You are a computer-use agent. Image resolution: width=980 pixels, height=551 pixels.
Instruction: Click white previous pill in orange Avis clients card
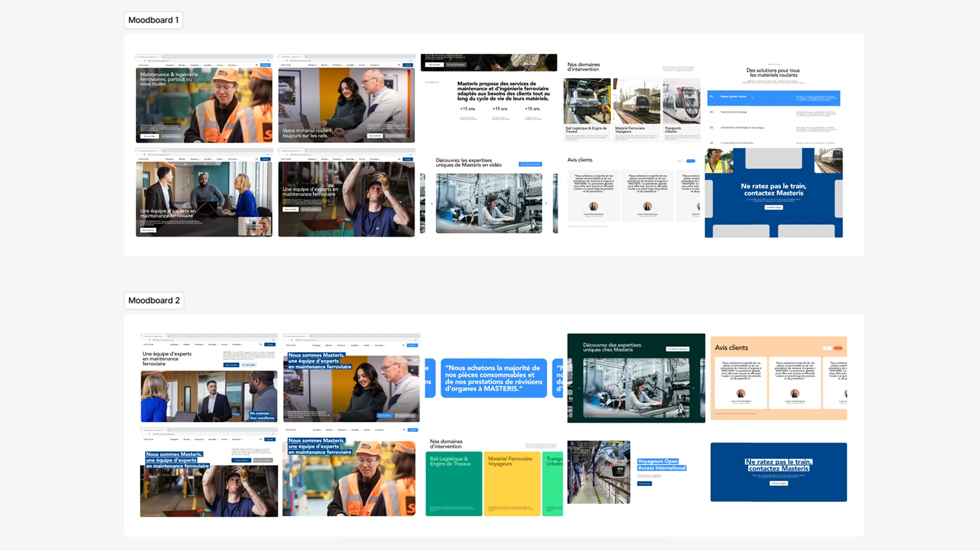click(x=827, y=348)
